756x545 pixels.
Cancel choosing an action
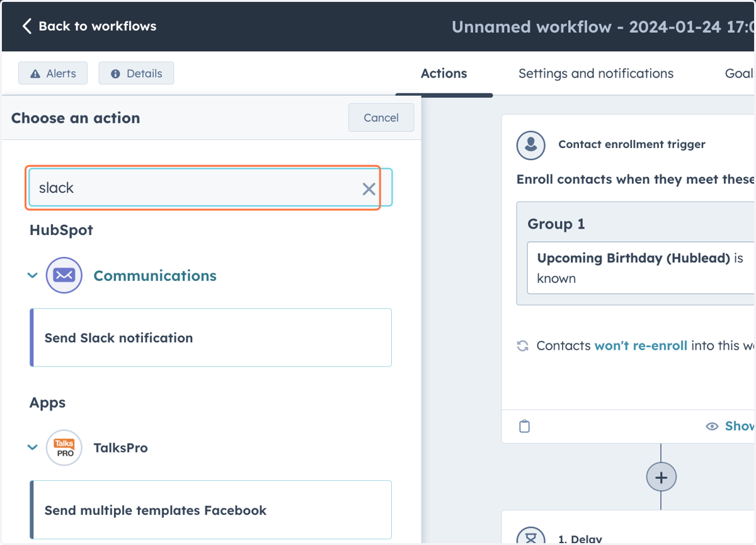381,118
